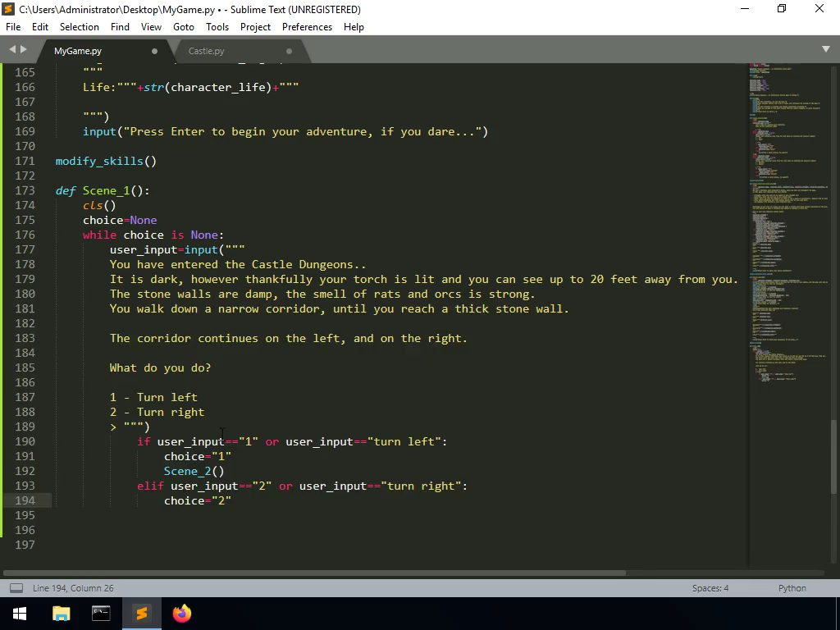Viewport: 840px width, 630px height.
Task: Change syntax via Python status label
Action: pos(792,588)
